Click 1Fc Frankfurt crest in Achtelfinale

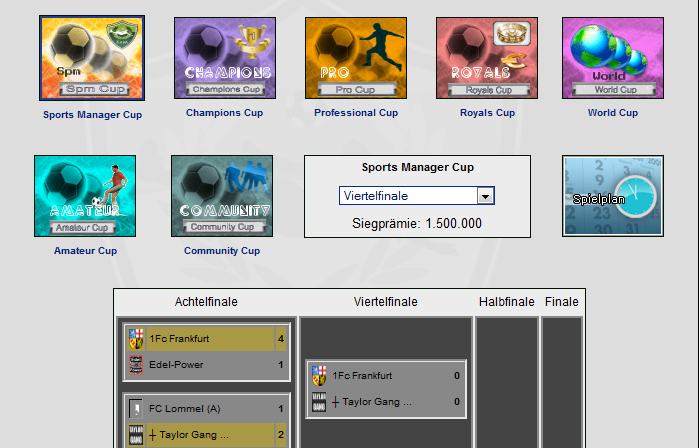(136, 339)
